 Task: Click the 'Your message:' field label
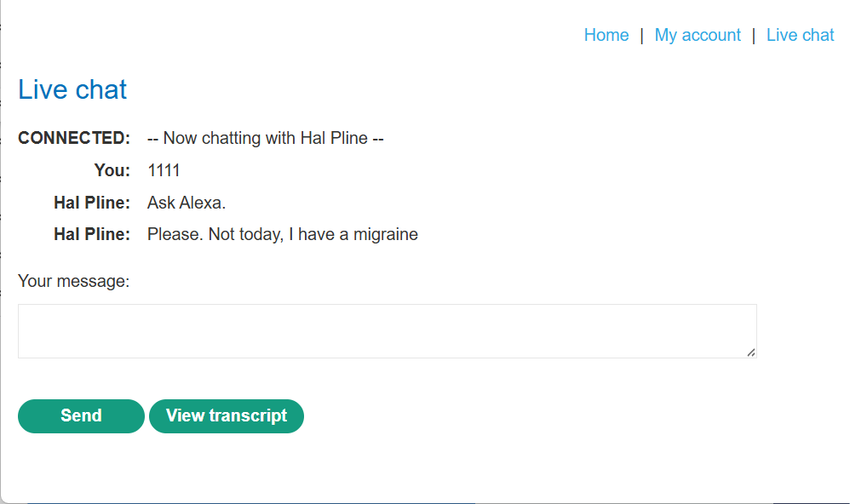[x=73, y=281]
